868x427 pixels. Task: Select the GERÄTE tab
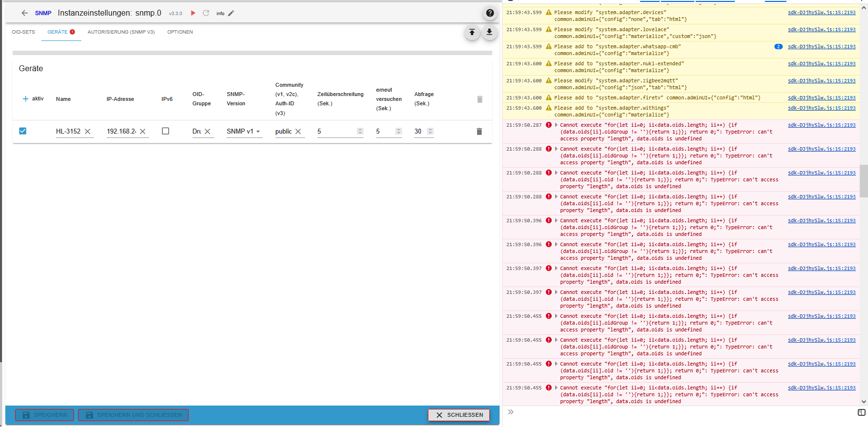pos(61,32)
